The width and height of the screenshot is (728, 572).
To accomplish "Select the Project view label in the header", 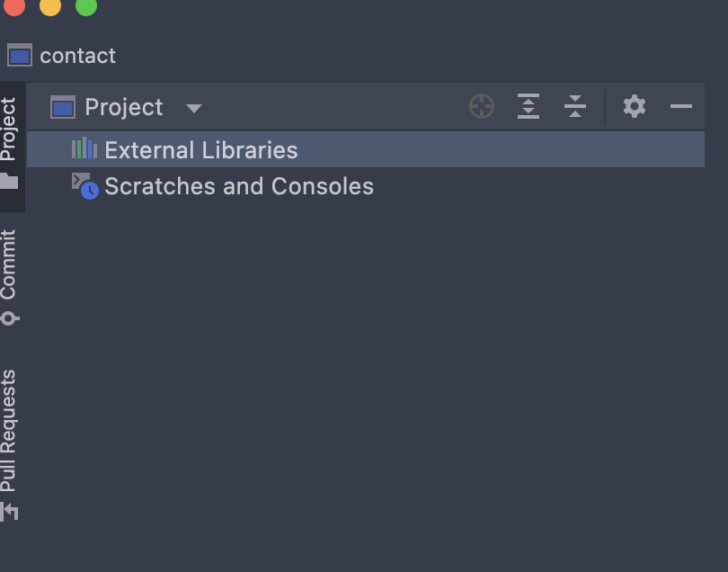I will click(x=123, y=107).
